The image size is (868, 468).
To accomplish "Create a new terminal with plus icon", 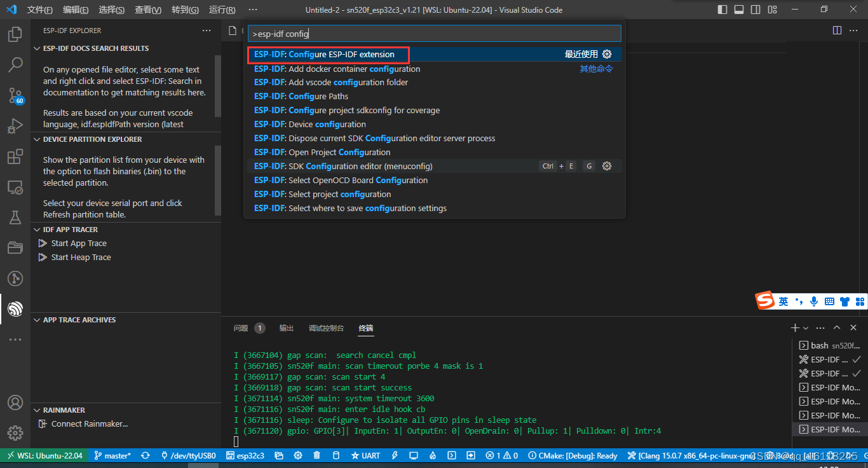I will (x=794, y=327).
